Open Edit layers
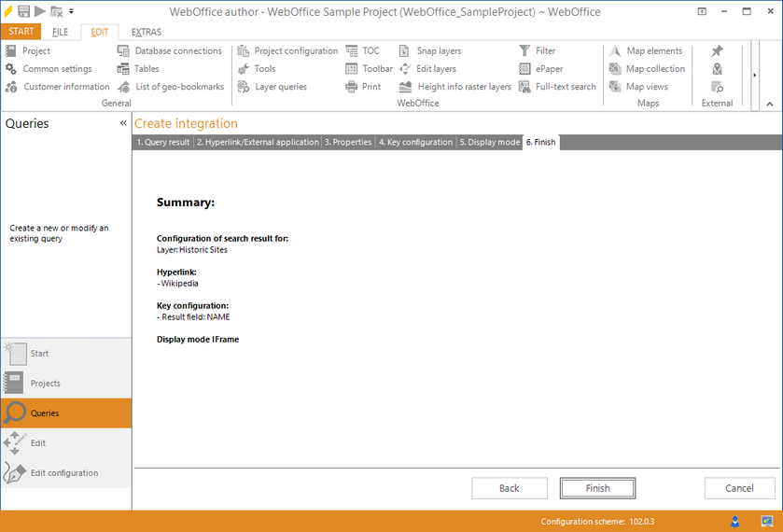This screenshot has height=532, width=783. click(427, 68)
